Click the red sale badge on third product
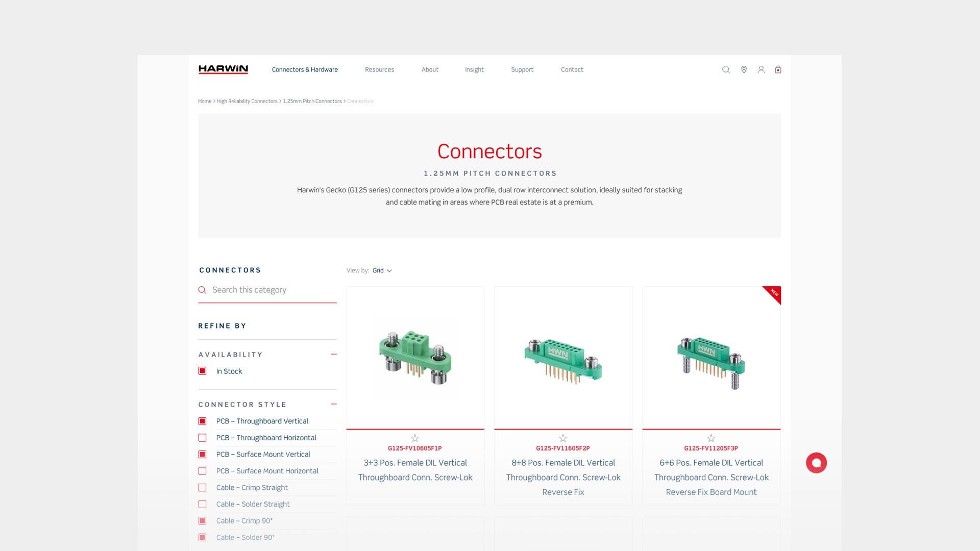980x551 pixels. tap(772, 293)
